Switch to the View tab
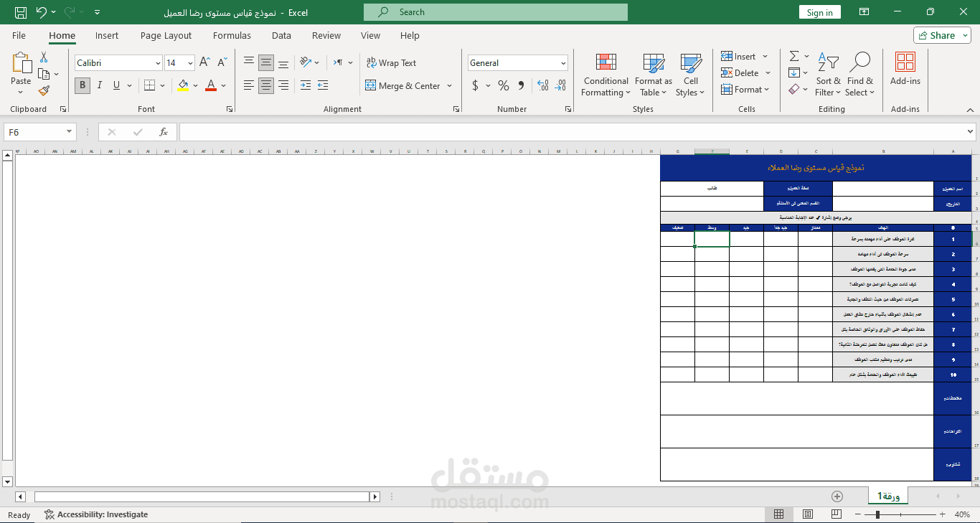 (x=370, y=35)
